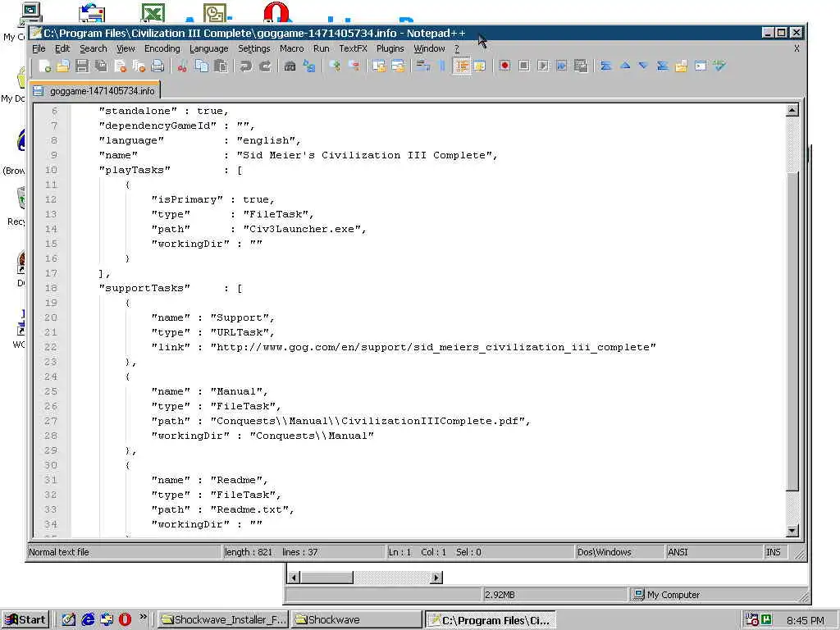The height and width of the screenshot is (630, 840).
Task: Click the left arrow of the background window's horizontal scrollbar
Action: tap(294, 577)
